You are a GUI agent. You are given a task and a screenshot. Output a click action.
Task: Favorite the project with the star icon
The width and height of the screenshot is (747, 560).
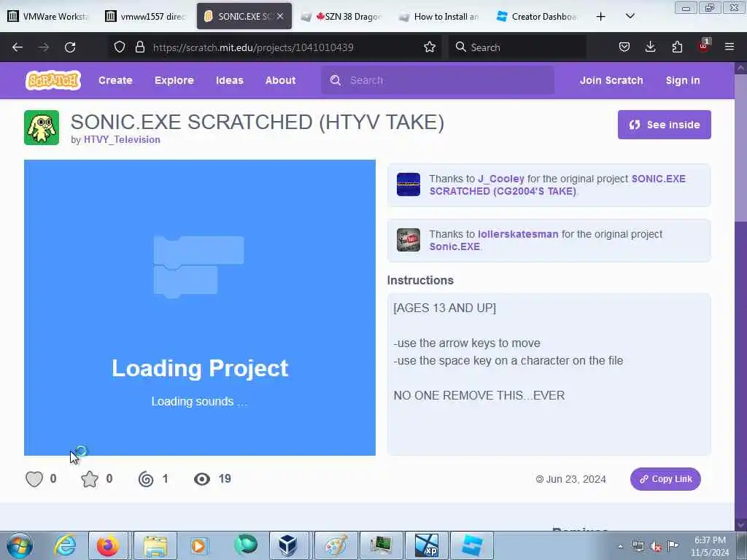click(x=90, y=479)
